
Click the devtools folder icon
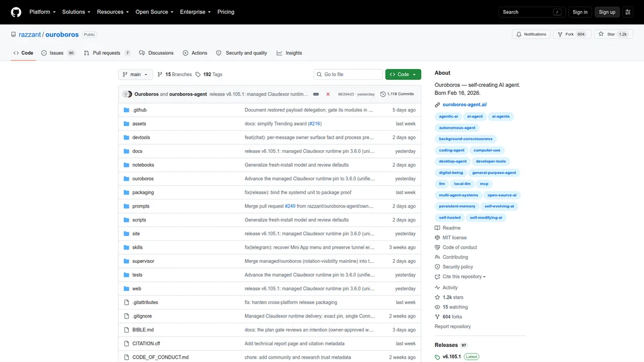tap(127, 137)
